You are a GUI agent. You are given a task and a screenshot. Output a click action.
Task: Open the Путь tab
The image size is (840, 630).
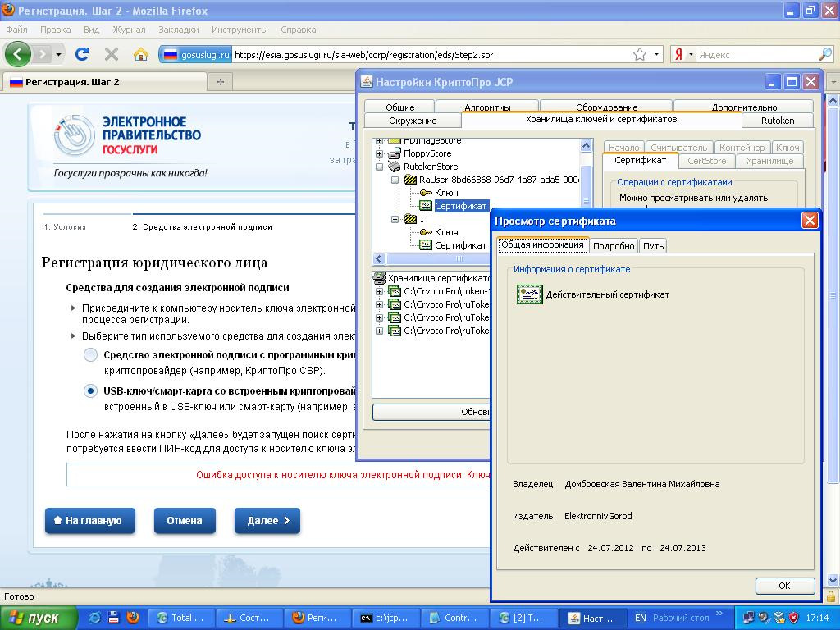tap(653, 245)
